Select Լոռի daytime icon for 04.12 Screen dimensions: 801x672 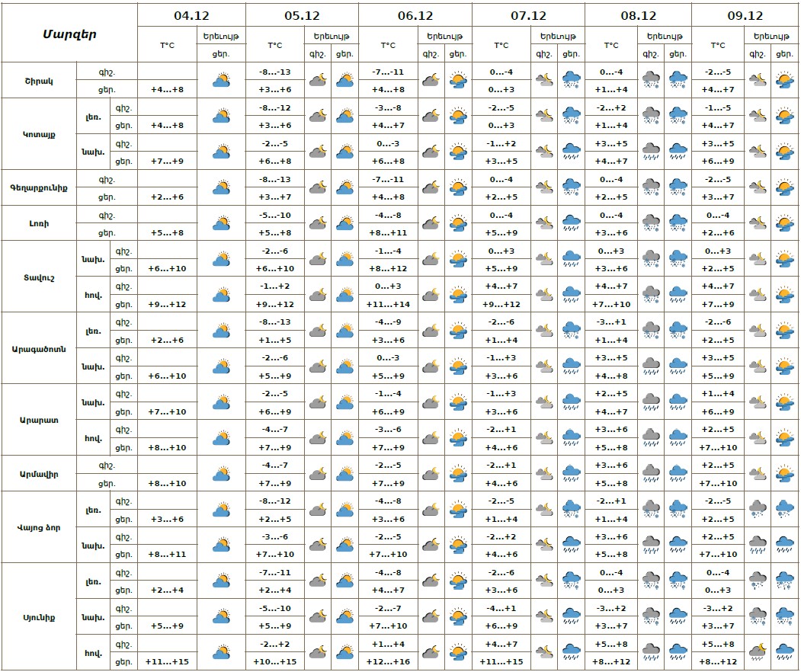tap(221, 223)
